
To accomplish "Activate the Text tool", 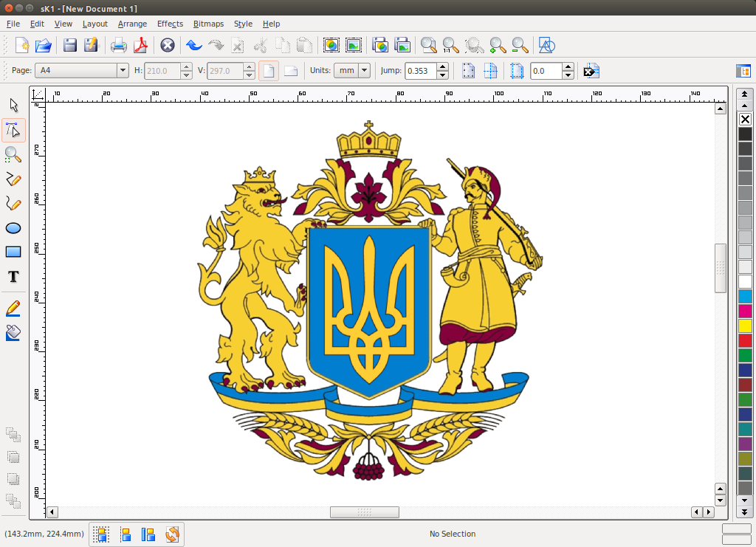I will (13, 277).
